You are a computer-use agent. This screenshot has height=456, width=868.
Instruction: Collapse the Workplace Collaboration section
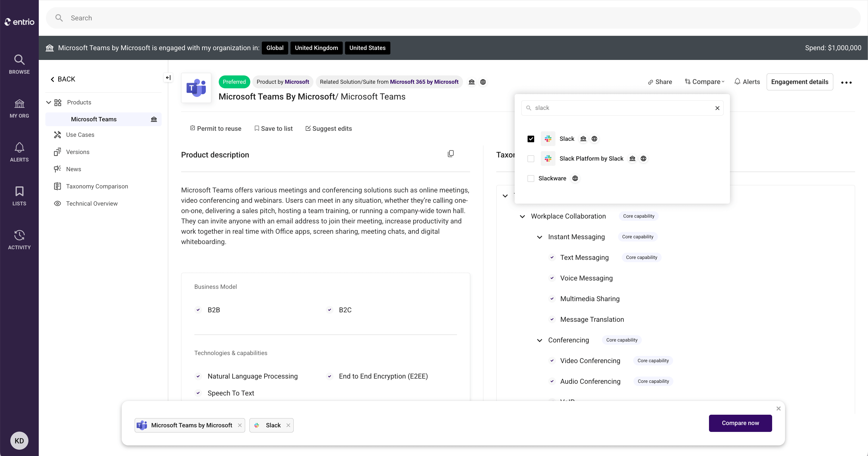pyautogui.click(x=522, y=217)
